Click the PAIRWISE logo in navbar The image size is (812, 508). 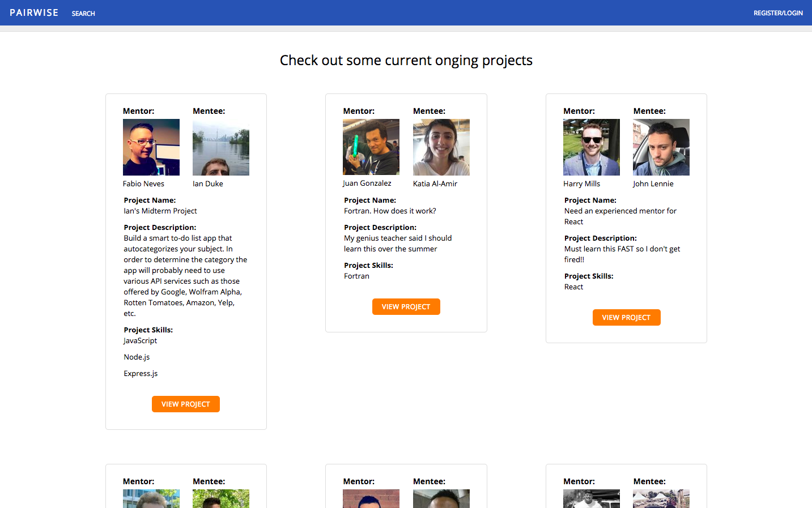click(34, 12)
